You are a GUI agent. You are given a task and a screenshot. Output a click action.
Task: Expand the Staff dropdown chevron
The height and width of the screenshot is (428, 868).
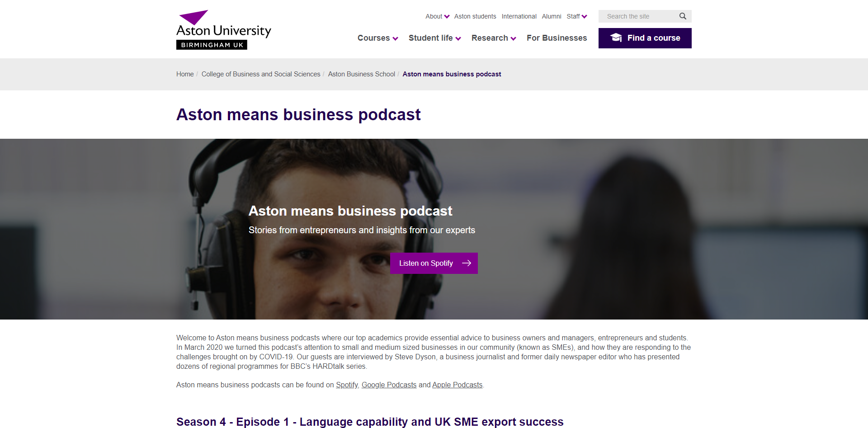(x=584, y=17)
